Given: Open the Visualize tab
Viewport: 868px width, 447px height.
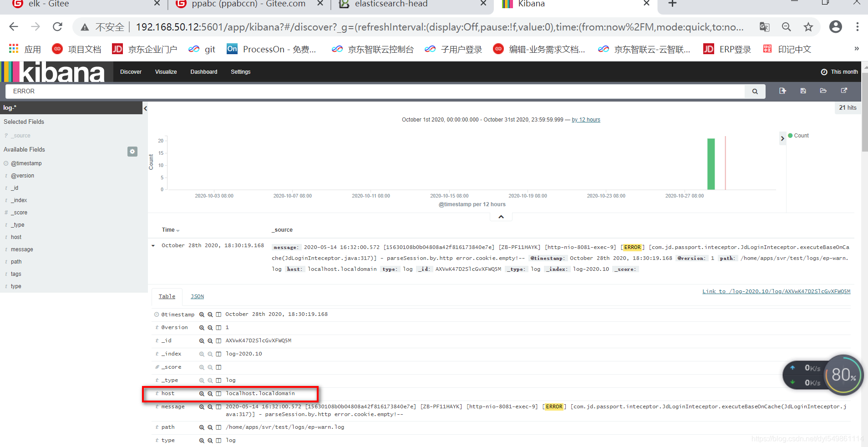Looking at the screenshot, I should [x=166, y=72].
